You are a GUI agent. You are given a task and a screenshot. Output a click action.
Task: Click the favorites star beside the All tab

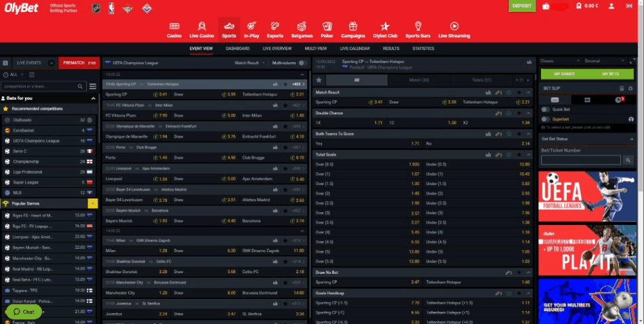point(319,80)
